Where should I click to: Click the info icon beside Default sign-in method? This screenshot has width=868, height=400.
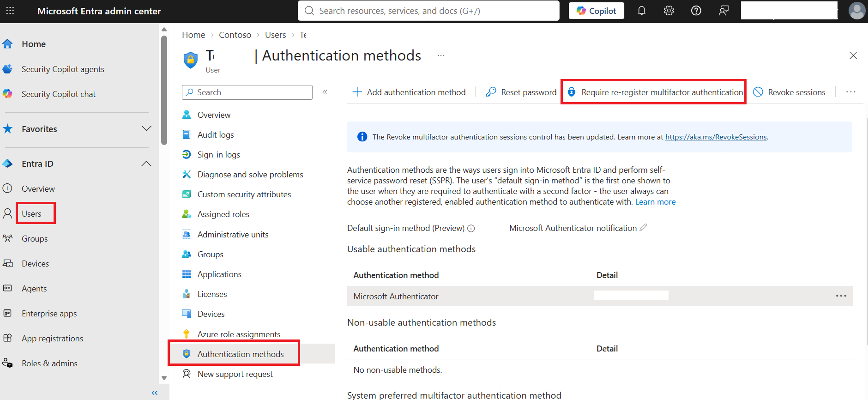(471, 228)
